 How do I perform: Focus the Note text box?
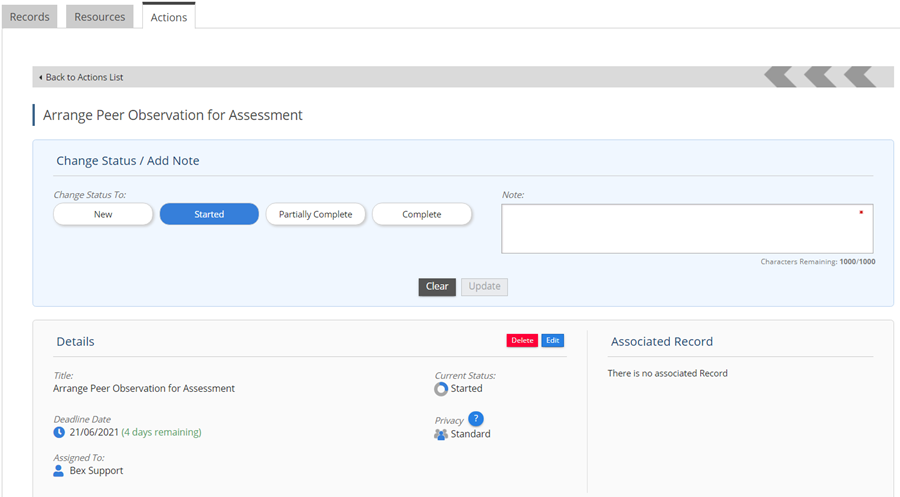pos(687,228)
